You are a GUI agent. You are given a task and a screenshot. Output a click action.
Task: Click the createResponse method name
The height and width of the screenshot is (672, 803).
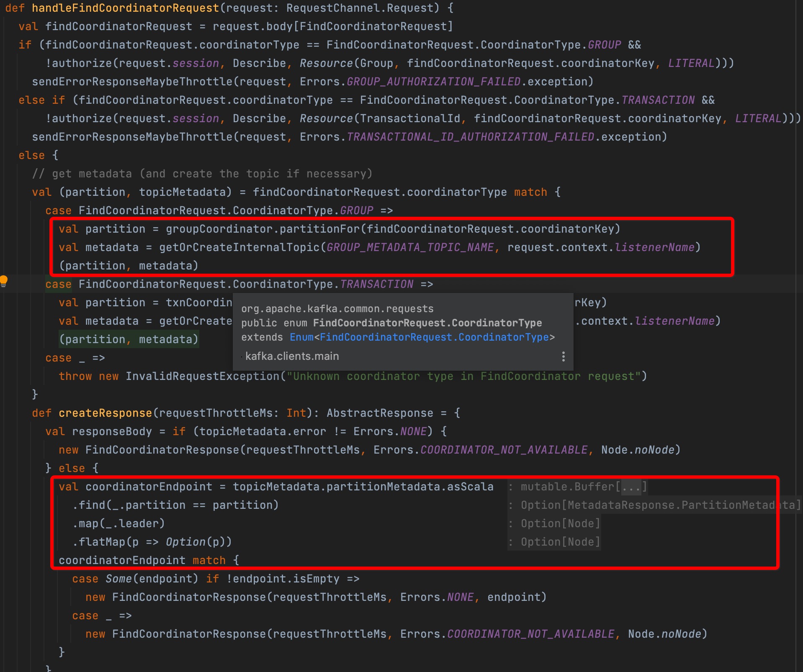pyautogui.click(x=106, y=413)
